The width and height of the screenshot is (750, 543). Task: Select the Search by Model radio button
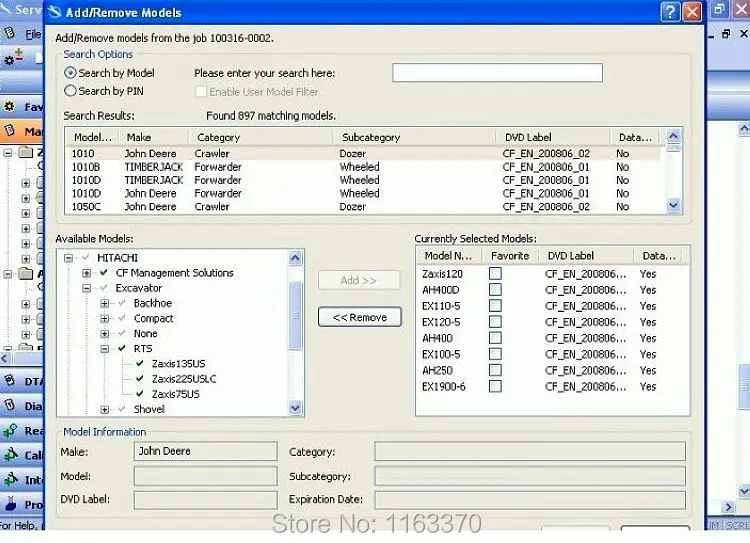coord(70,73)
